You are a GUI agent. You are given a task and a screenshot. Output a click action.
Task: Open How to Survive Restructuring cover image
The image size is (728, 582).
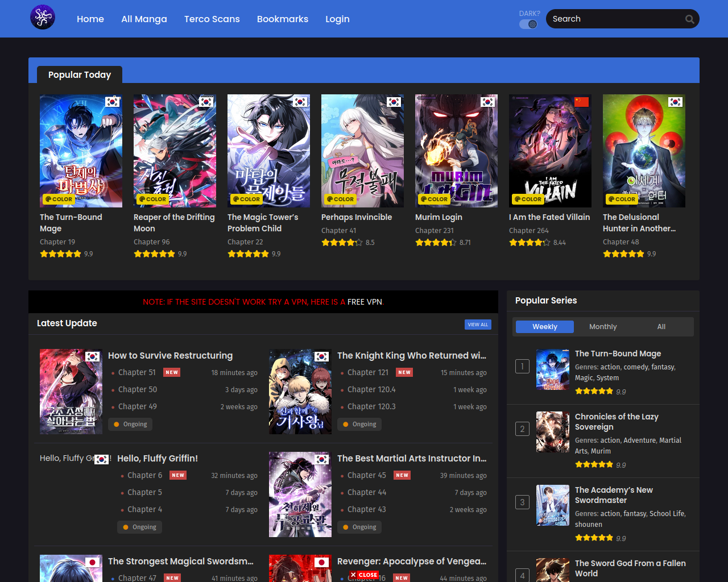click(71, 392)
